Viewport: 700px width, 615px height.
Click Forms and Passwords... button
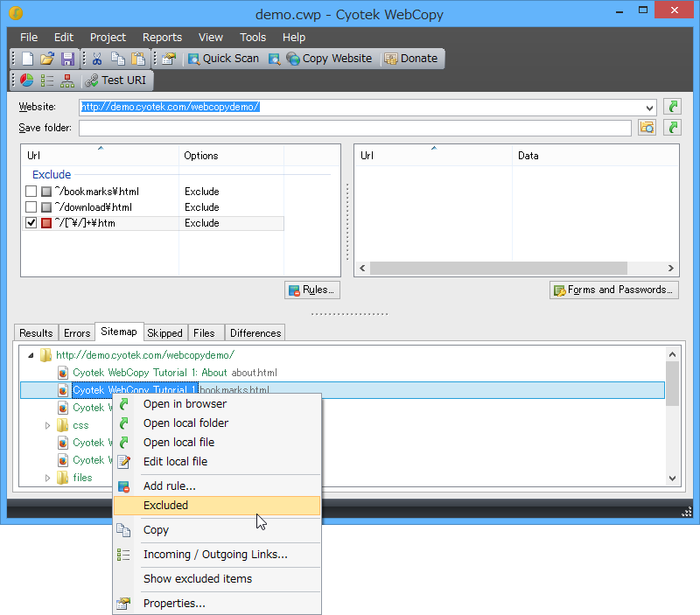click(x=614, y=290)
